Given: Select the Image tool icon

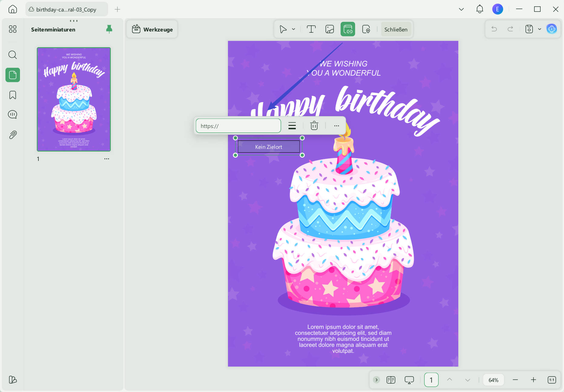Looking at the screenshot, I should (329, 29).
